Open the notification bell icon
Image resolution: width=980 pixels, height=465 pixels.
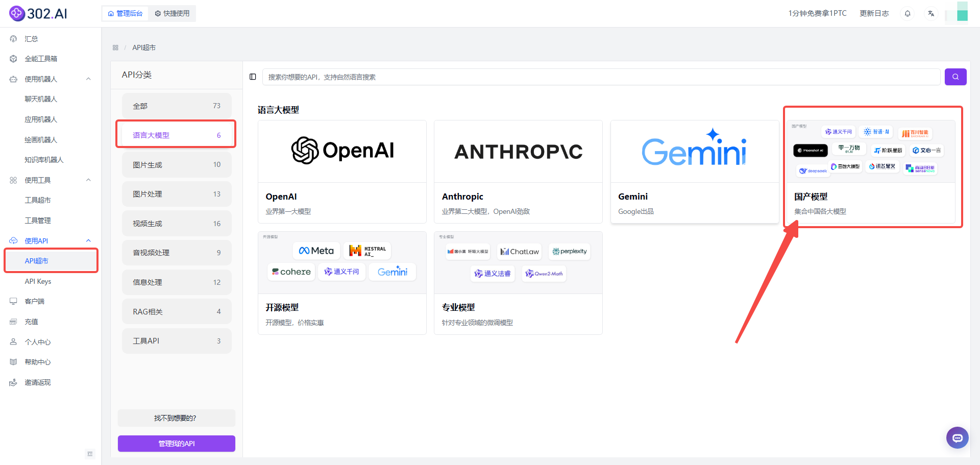[x=908, y=13]
